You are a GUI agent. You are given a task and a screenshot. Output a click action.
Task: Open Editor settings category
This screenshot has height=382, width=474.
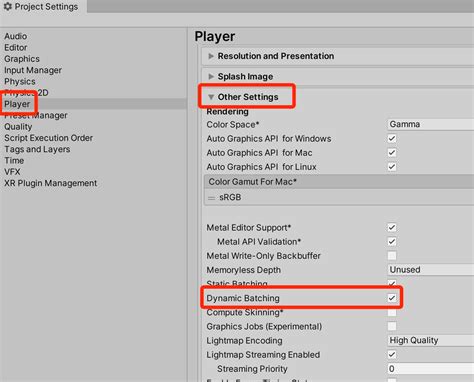click(16, 47)
